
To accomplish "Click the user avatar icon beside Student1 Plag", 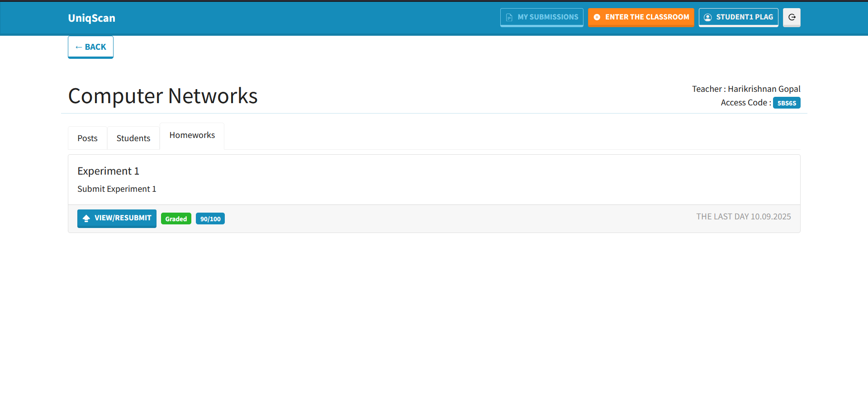I will click(x=708, y=17).
